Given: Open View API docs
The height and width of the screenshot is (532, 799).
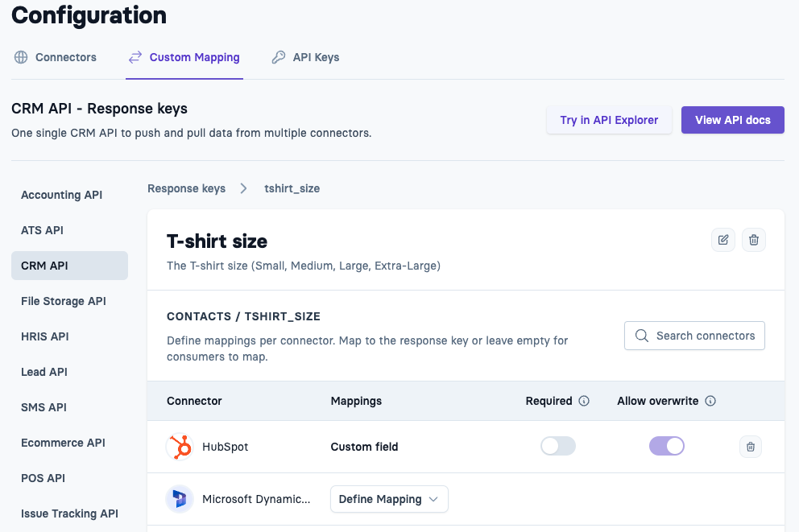Looking at the screenshot, I should [x=733, y=120].
